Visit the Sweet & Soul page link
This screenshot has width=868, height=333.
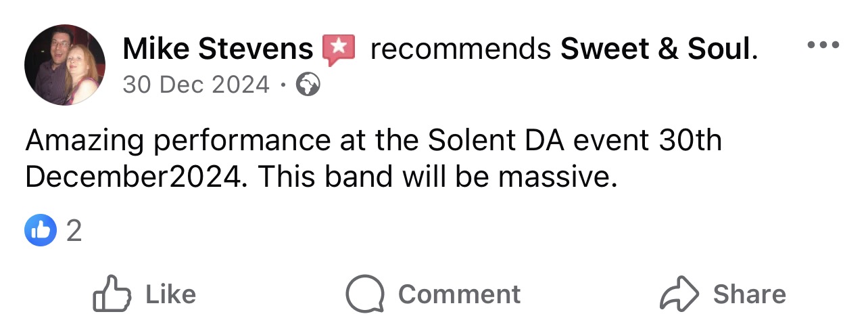pos(654,49)
